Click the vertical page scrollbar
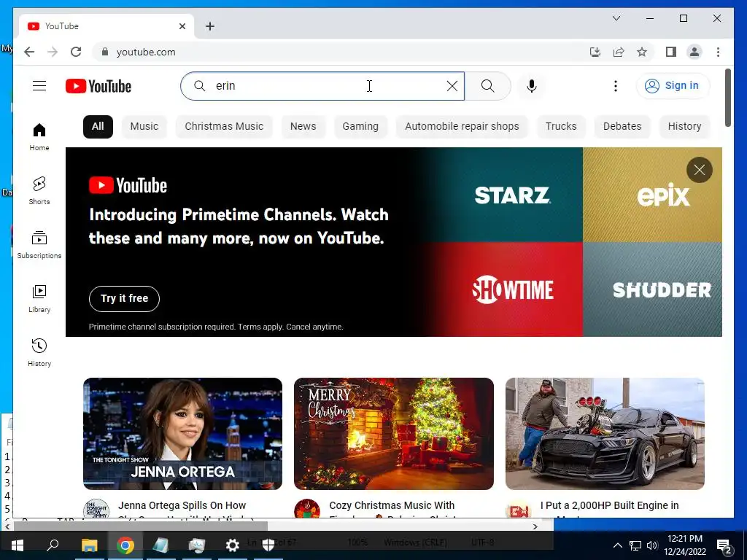Image resolution: width=747 pixels, height=560 pixels. [x=727, y=98]
